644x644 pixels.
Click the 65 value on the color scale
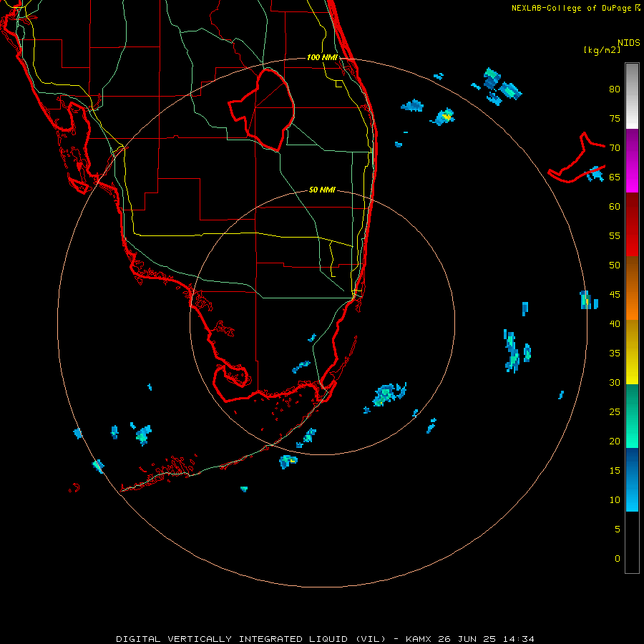coord(615,177)
